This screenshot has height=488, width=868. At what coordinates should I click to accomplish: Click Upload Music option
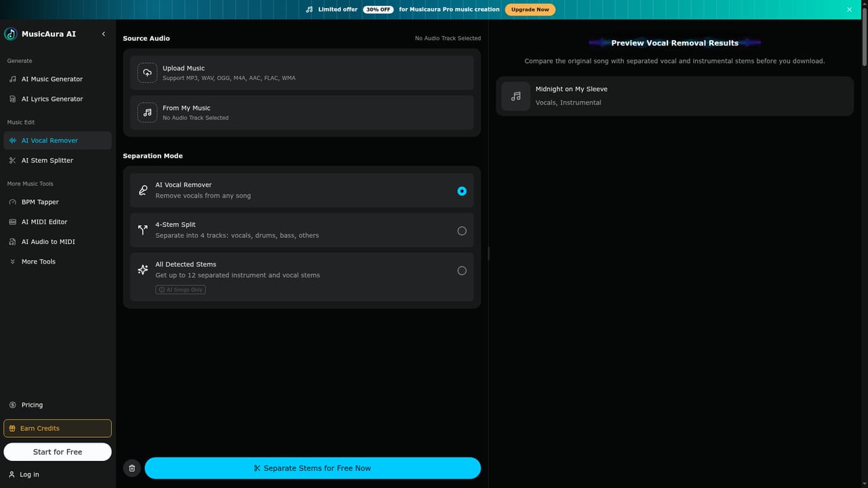[302, 73]
